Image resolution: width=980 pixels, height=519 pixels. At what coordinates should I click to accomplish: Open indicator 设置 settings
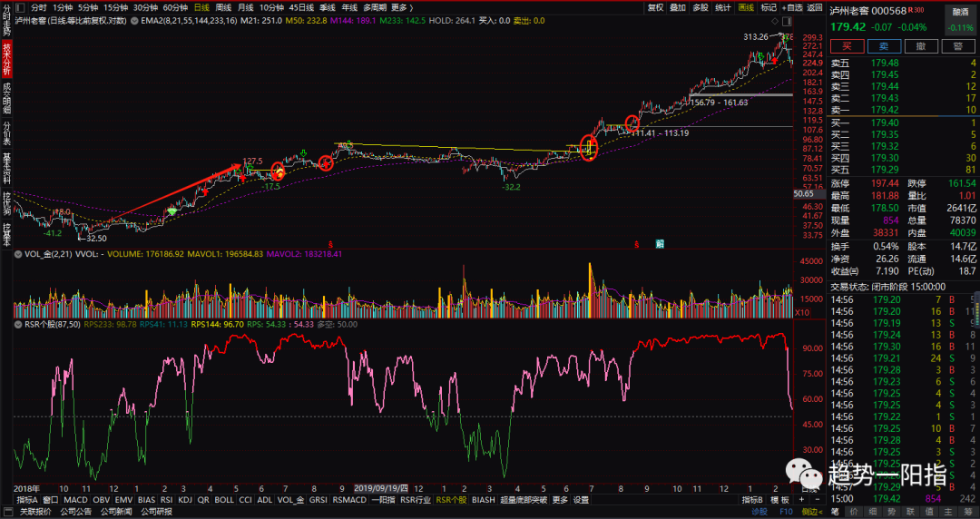tap(582, 500)
